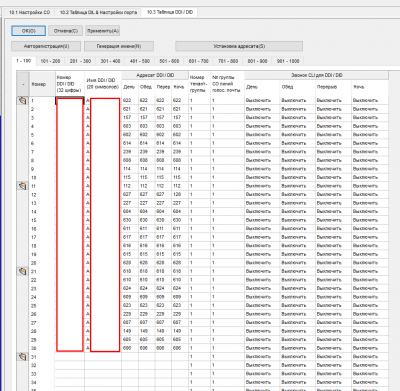Click Ночь destination 120 in row 12
Image resolution: width=400 pixels, height=391 pixels.
(x=180, y=194)
